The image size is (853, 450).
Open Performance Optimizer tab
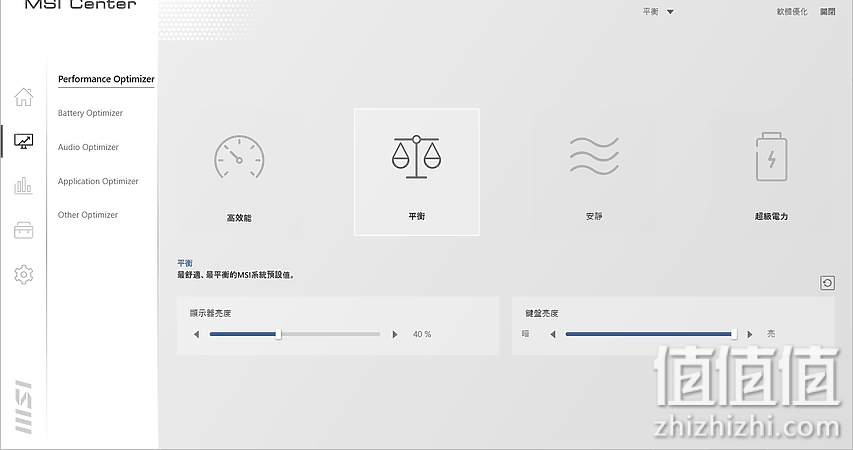(x=106, y=79)
